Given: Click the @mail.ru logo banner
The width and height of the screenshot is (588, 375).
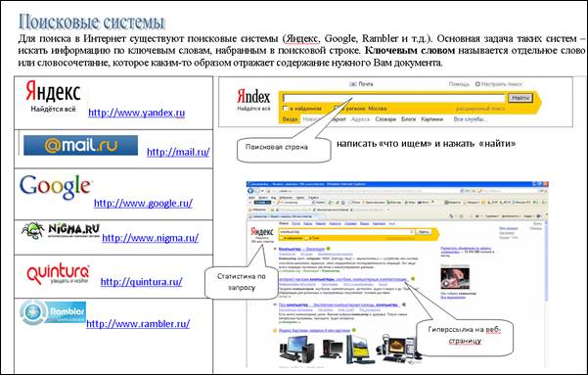Looking at the screenshot, I should pyautogui.click(x=80, y=145).
